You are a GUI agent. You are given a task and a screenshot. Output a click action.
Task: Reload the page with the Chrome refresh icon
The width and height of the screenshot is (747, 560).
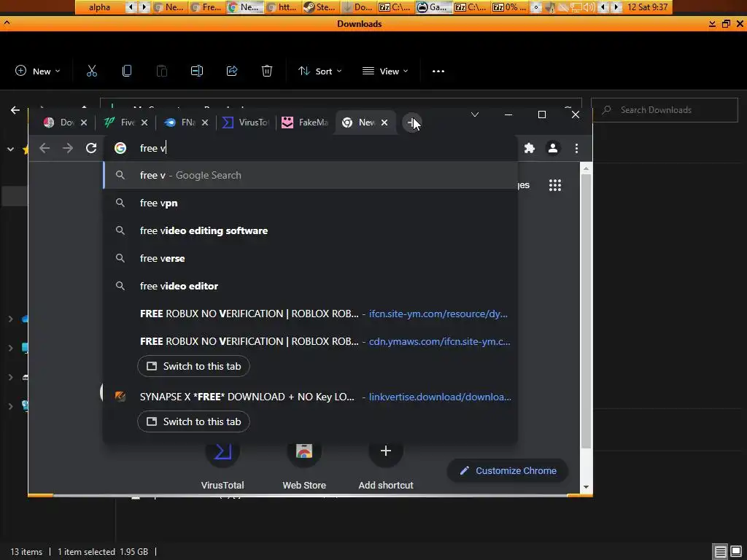point(91,148)
